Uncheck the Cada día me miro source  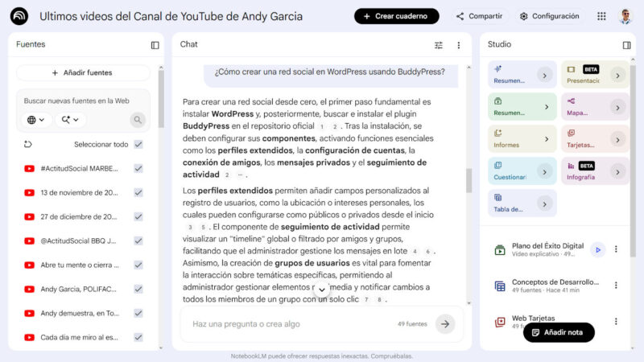click(x=138, y=337)
